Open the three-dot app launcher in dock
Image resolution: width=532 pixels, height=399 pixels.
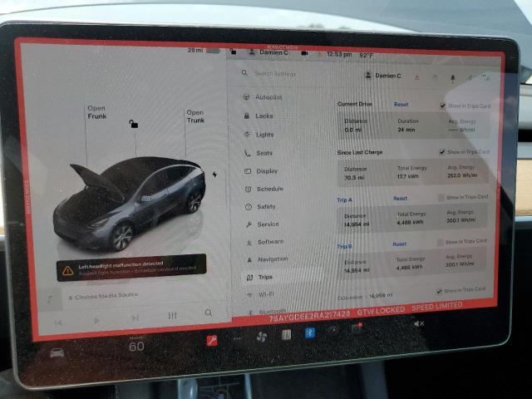click(x=237, y=338)
